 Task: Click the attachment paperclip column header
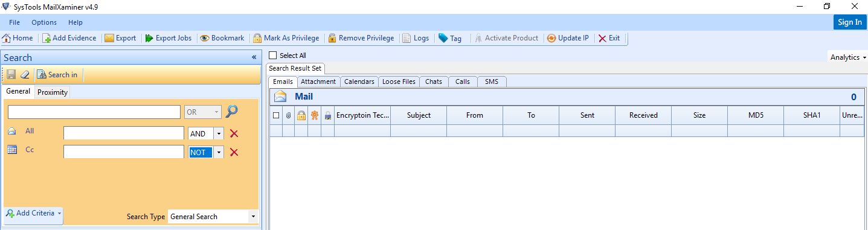point(288,115)
